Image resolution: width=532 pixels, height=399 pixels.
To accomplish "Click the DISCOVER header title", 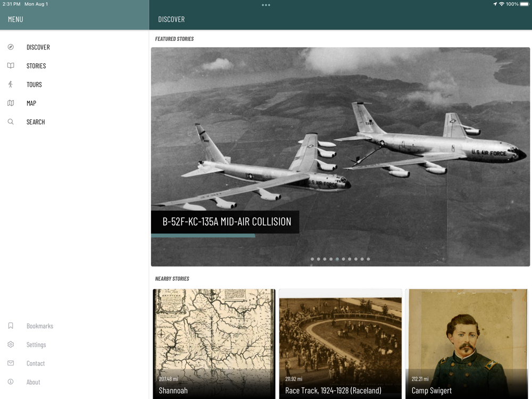I will 171,19.
